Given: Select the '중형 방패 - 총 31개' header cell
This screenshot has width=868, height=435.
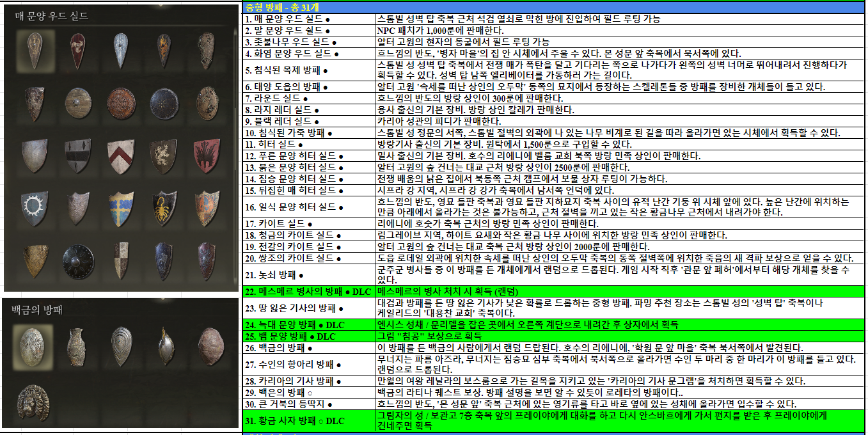Looking at the screenshot, I should point(554,7).
